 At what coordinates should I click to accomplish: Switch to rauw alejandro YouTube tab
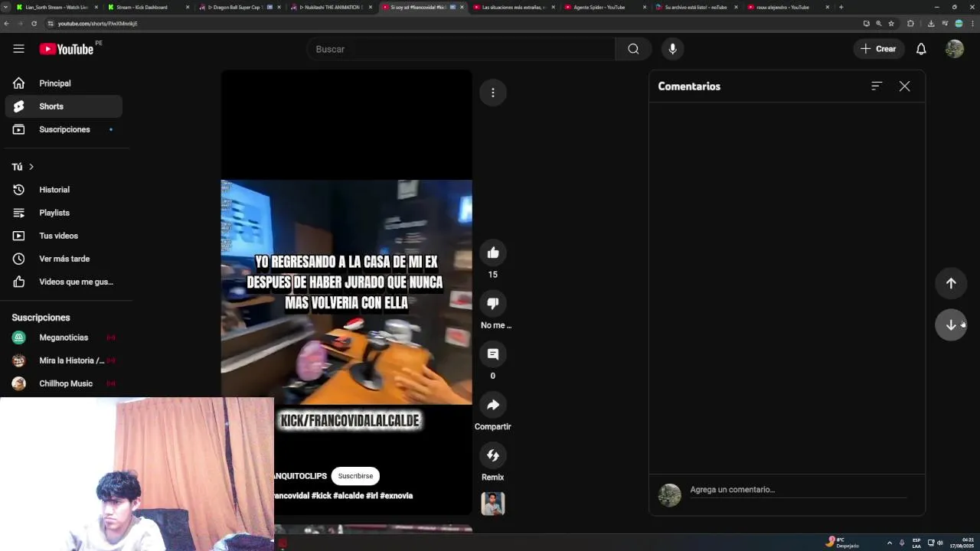coord(786,7)
